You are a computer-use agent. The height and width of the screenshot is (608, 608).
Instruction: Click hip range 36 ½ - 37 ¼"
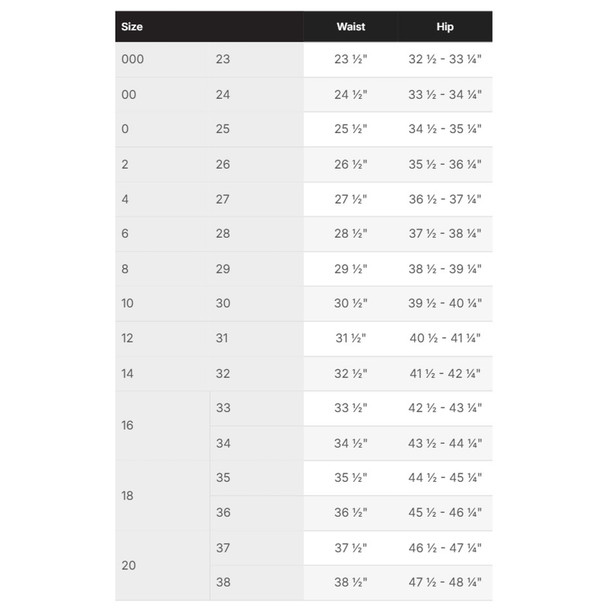coord(445,199)
